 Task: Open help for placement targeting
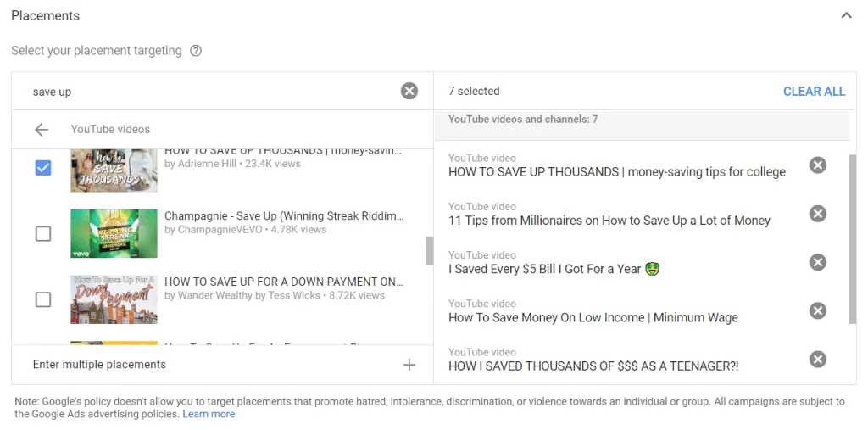196,51
